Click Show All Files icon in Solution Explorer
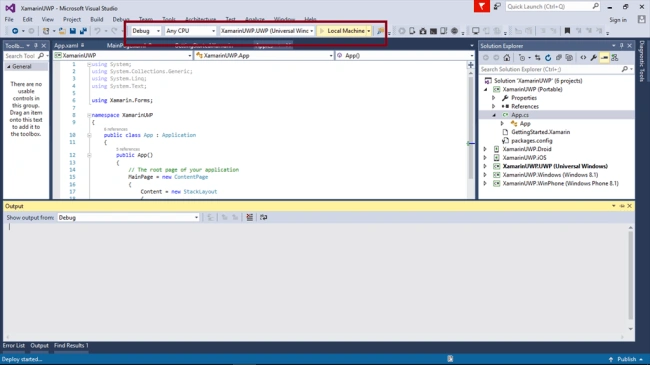The image size is (650, 365). (569, 58)
